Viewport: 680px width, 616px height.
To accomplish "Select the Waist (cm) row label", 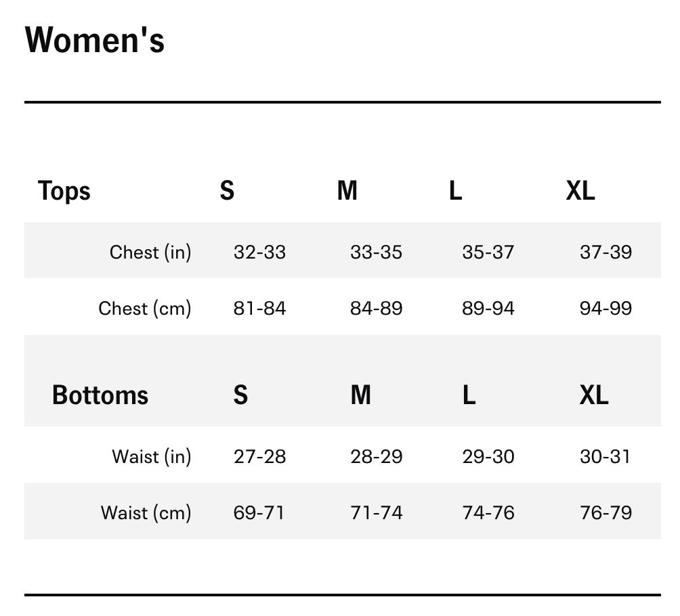I will pyautogui.click(x=146, y=512).
